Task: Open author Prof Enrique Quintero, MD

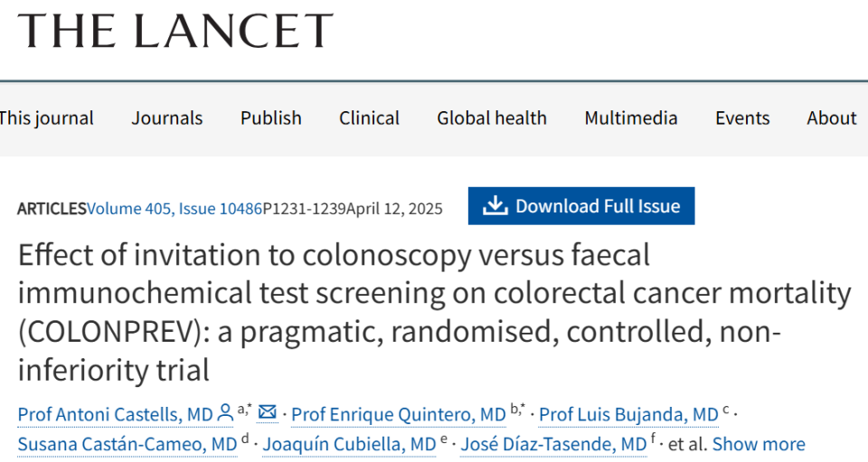Action: pyautogui.click(x=399, y=414)
